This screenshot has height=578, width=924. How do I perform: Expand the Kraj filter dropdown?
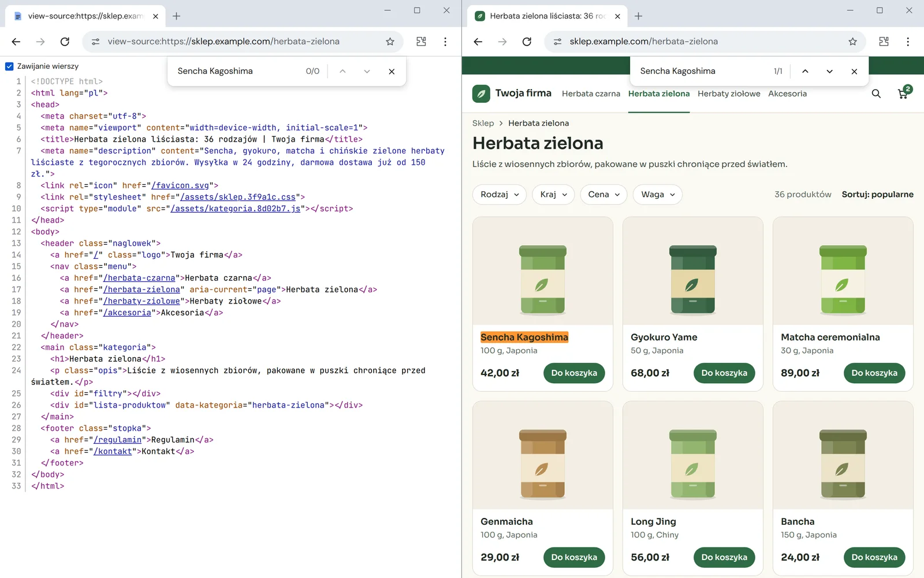point(553,195)
